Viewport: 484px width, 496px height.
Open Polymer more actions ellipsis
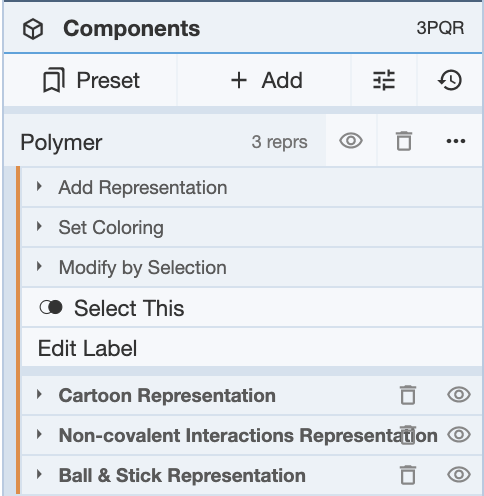tap(456, 141)
